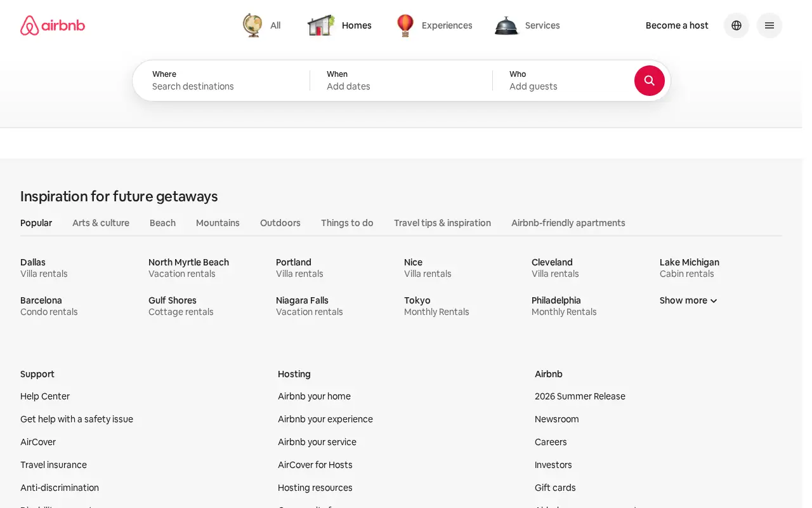This screenshot has height=508, width=812.
Task: Switch to the Arts & culture tab
Action: (101, 223)
